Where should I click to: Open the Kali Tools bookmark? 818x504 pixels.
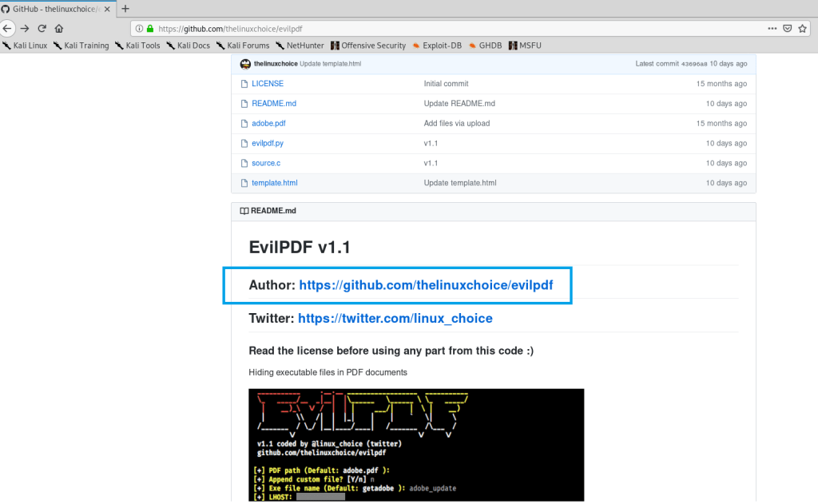[x=137, y=46]
